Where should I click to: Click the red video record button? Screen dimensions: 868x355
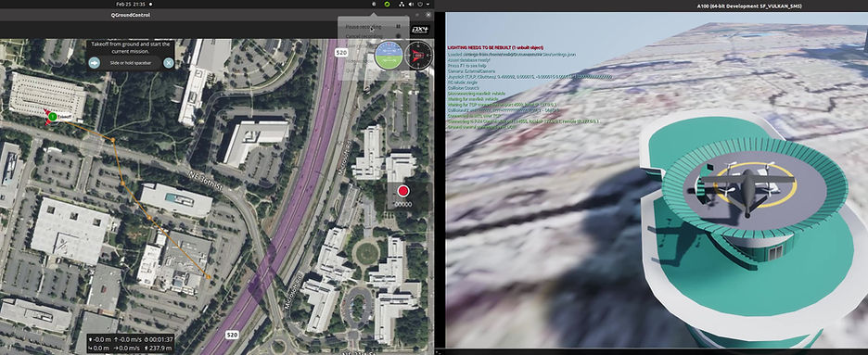(x=403, y=191)
